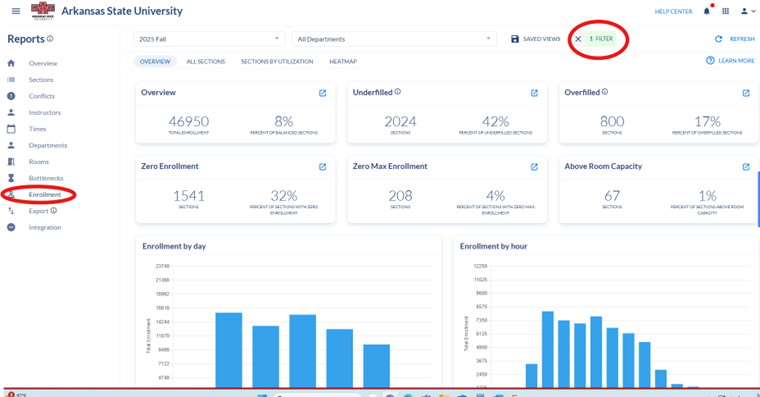Viewport: 760px width, 397px height.
Task: Click the Bottlenecks hourglass icon
Action: [11, 178]
